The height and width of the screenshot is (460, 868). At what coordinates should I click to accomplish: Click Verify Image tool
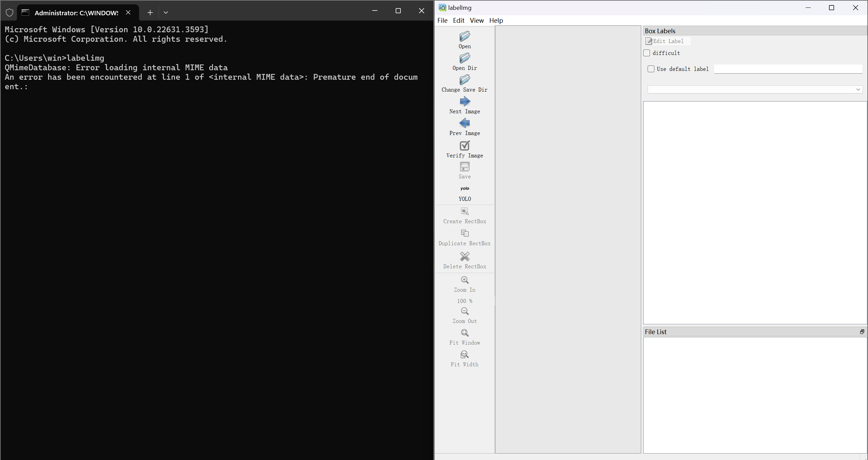coord(465,149)
